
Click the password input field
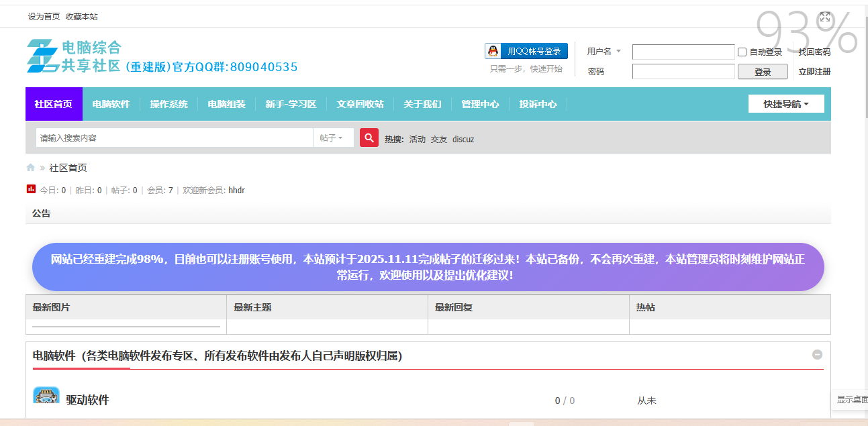point(683,72)
